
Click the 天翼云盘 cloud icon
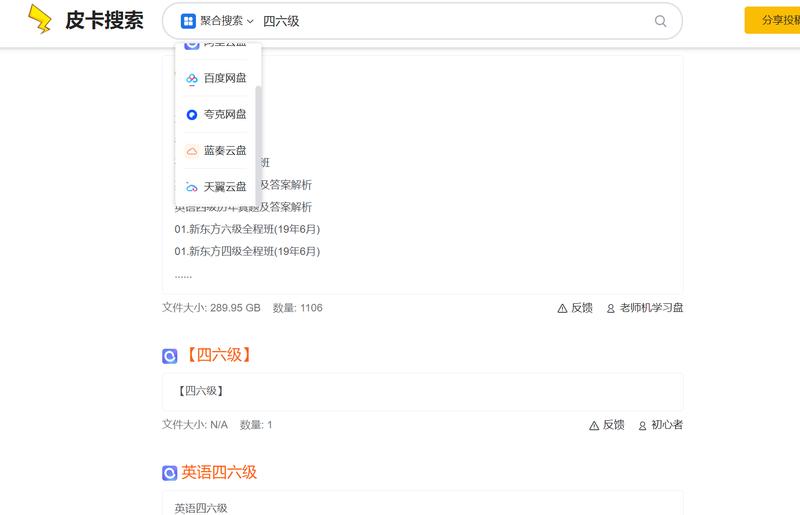coord(191,187)
